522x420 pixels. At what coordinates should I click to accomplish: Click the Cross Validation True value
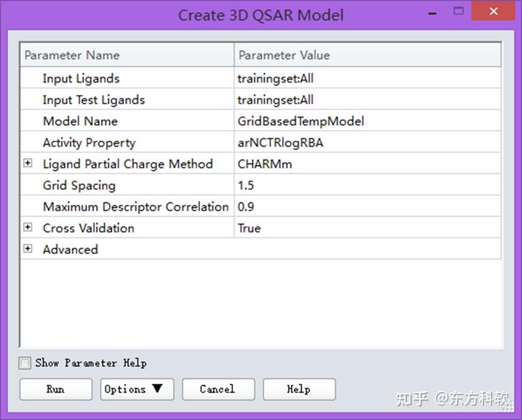(368, 228)
